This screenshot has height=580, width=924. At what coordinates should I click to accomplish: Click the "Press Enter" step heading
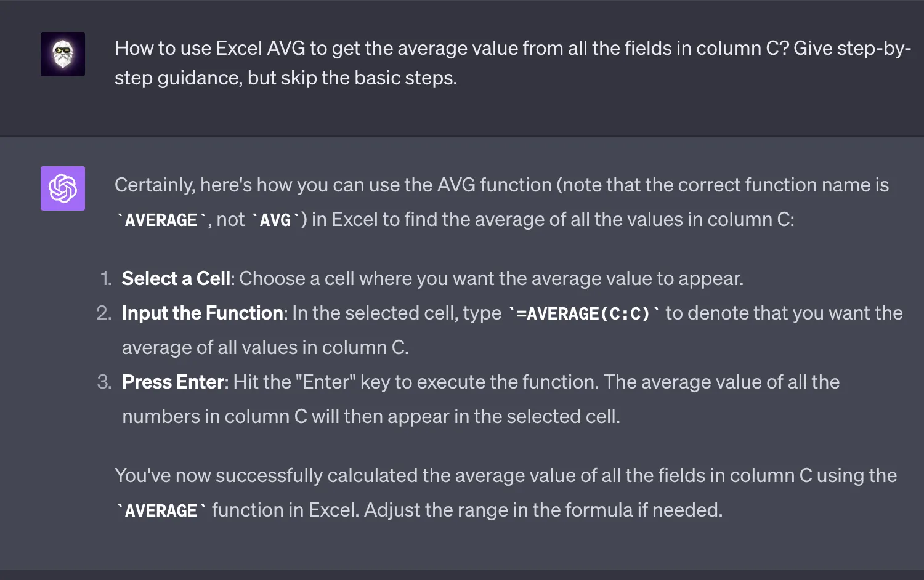(173, 382)
